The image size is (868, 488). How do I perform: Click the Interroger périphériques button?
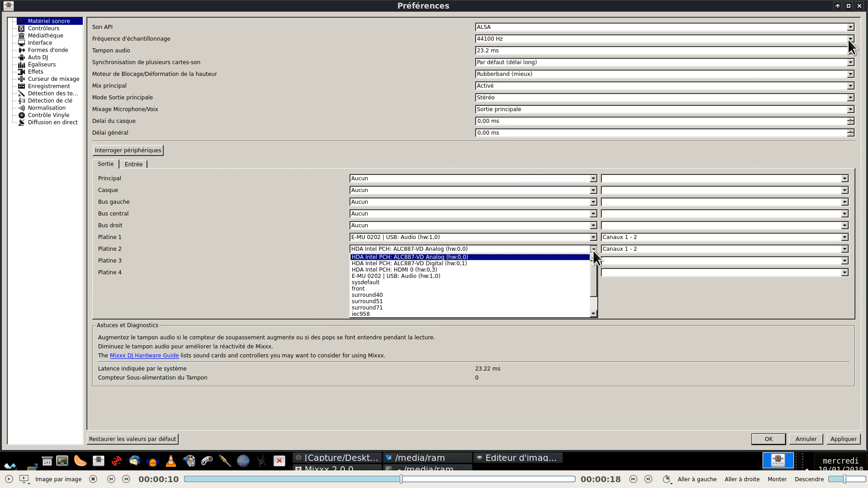pyautogui.click(x=128, y=150)
